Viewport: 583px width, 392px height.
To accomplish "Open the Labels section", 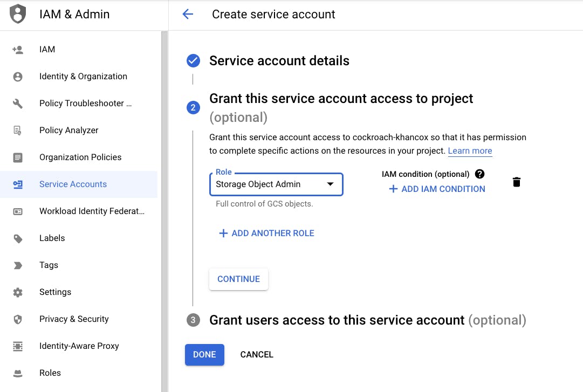I will (x=52, y=238).
